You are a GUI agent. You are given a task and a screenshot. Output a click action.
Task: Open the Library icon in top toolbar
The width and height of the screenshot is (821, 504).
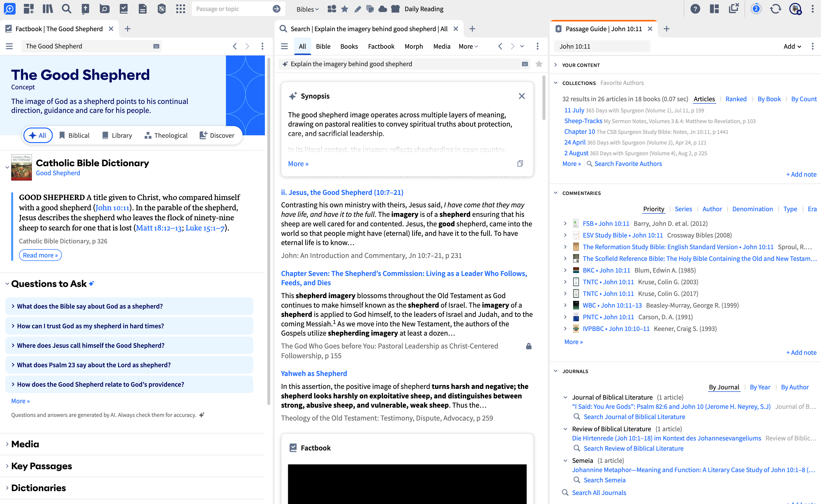48,9
